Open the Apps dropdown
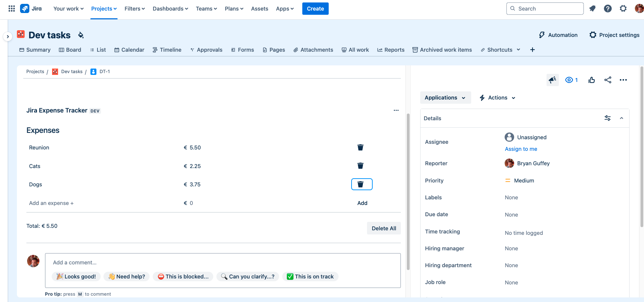 (285, 8)
